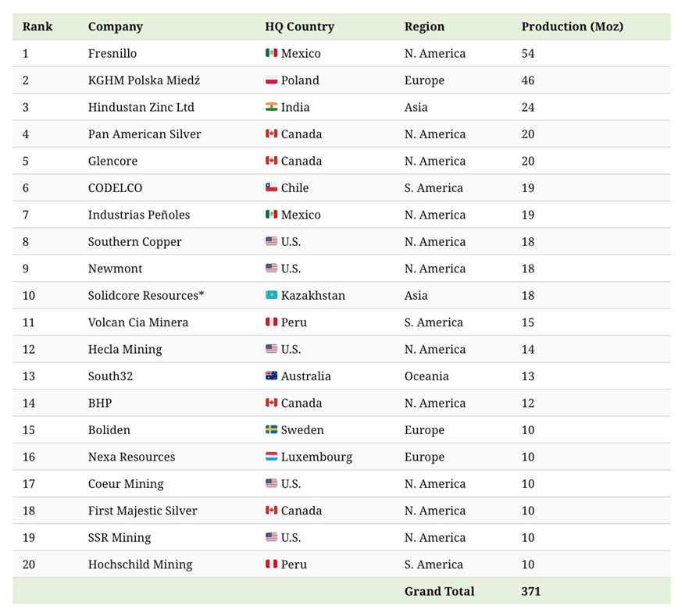Click the Kazakhstan flag icon
Screen dimensions: 685x616
point(271,296)
